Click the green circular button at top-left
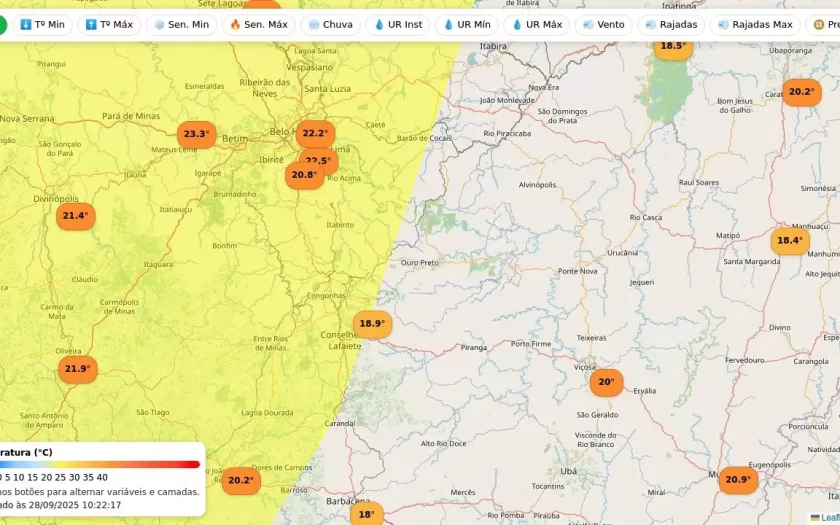Image resolution: width=840 pixels, height=525 pixels. pyautogui.click(x=1, y=24)
